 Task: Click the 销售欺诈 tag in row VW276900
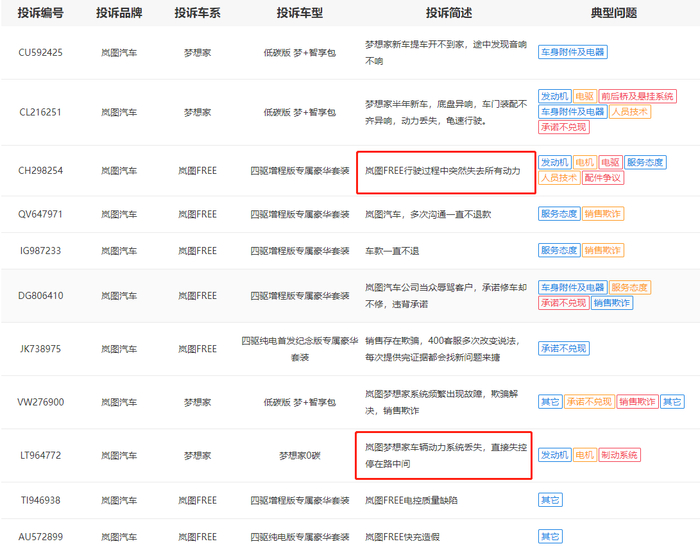[x=638, y=402]
